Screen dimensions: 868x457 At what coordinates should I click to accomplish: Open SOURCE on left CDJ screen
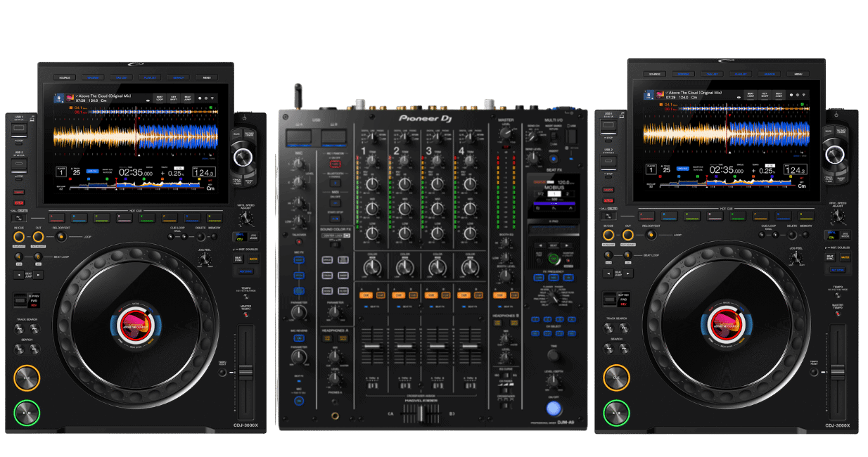66,77
